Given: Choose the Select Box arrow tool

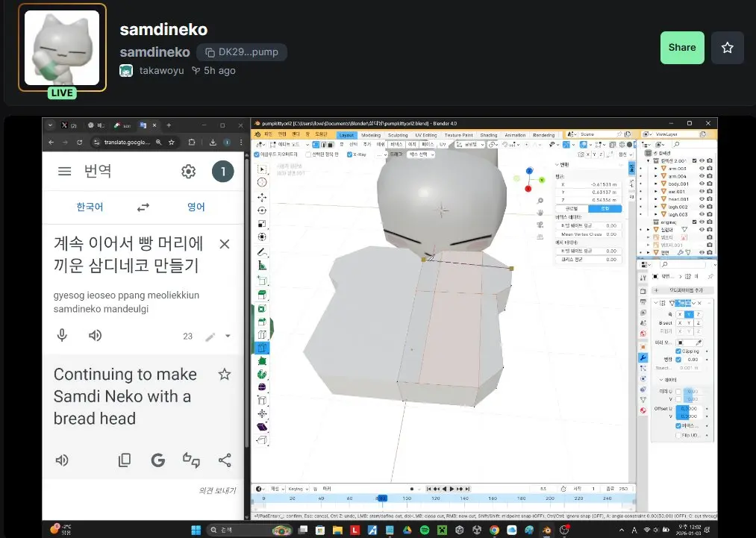Looking at the screenshot, I should (x=262, y=169).
